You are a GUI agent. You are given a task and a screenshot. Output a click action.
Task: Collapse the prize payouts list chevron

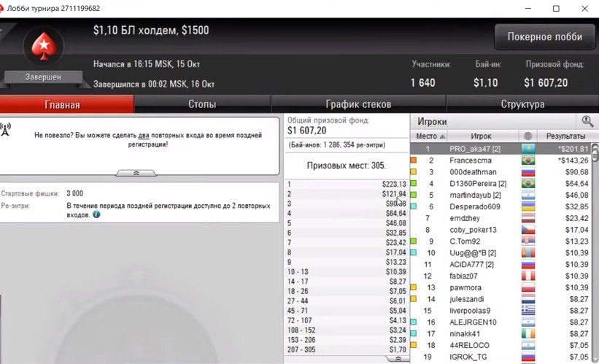pos(398,359)
